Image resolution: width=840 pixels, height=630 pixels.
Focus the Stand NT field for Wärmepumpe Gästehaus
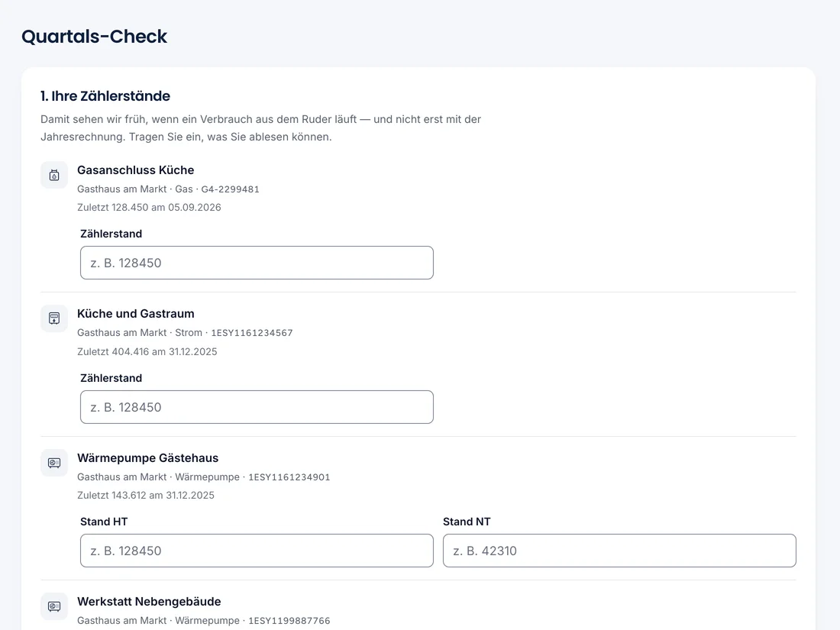pyautogui.click(x=619, y=551)
